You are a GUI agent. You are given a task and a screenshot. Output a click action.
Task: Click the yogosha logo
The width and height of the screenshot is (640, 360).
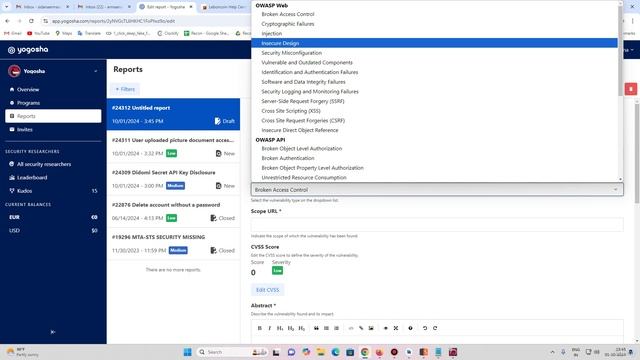28,49
